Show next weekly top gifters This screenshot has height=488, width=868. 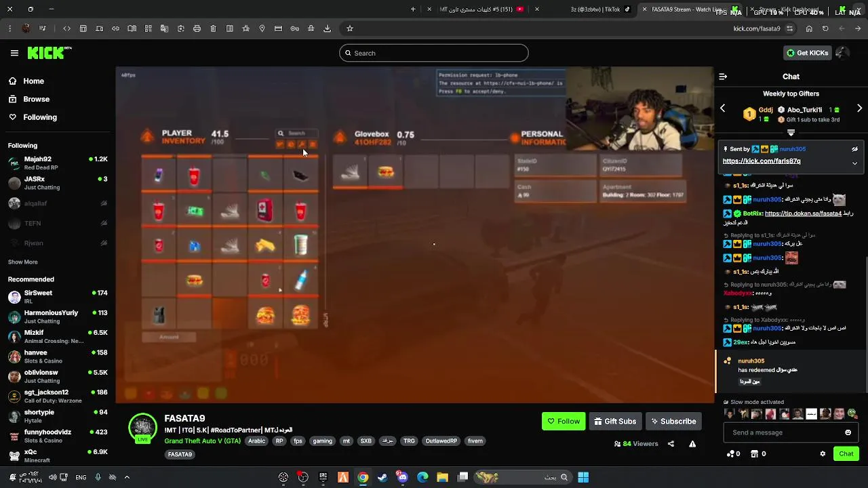point(859,108)
